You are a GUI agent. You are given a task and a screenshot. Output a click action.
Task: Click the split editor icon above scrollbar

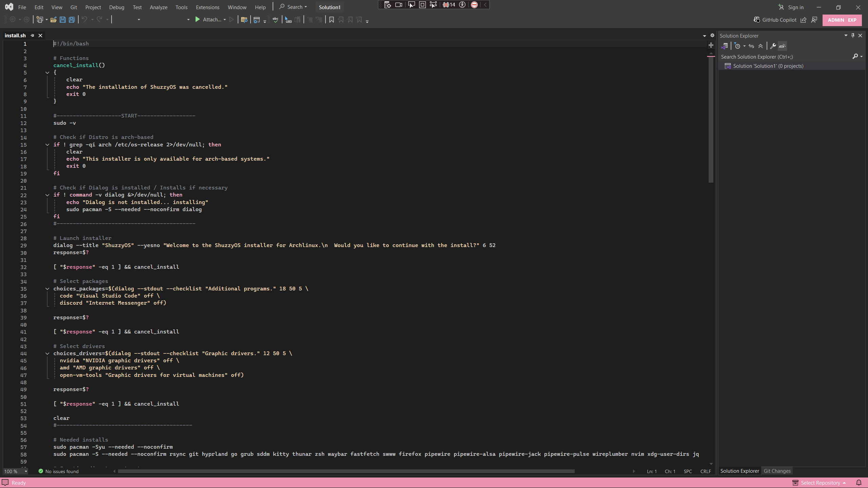(711, 45)
